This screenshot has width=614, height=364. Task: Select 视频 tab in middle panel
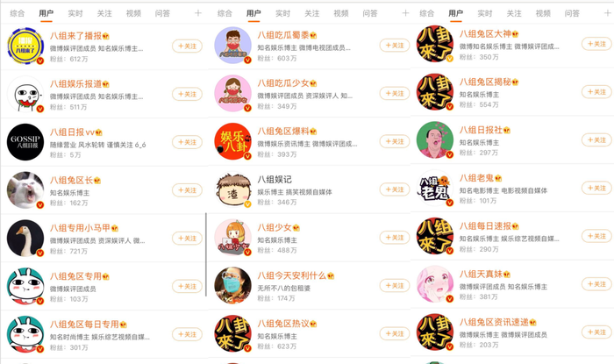pos(341,13)
